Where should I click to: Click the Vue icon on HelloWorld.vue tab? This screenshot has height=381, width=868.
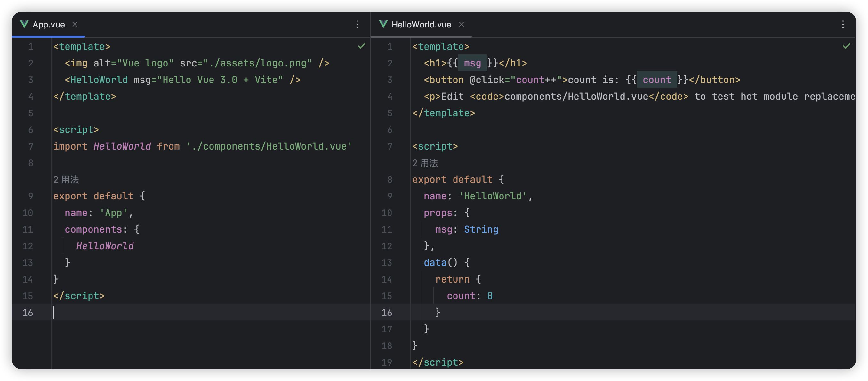[383, 24]
